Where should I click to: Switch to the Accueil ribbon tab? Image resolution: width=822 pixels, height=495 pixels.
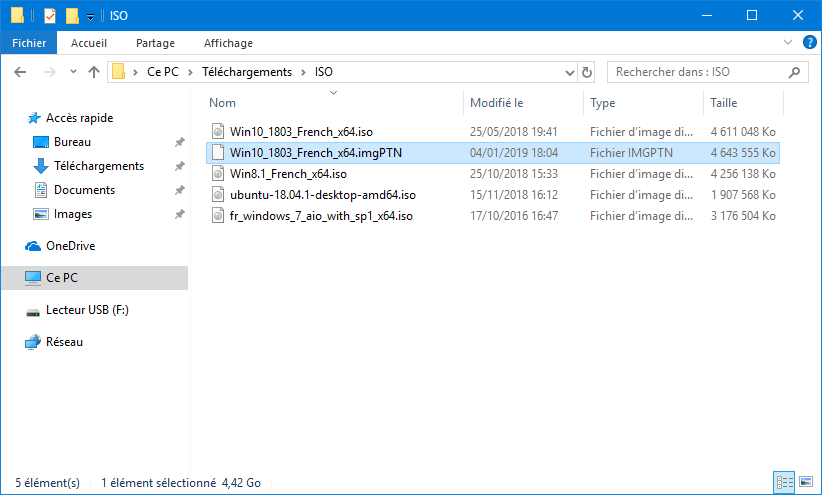coord(89,43)
